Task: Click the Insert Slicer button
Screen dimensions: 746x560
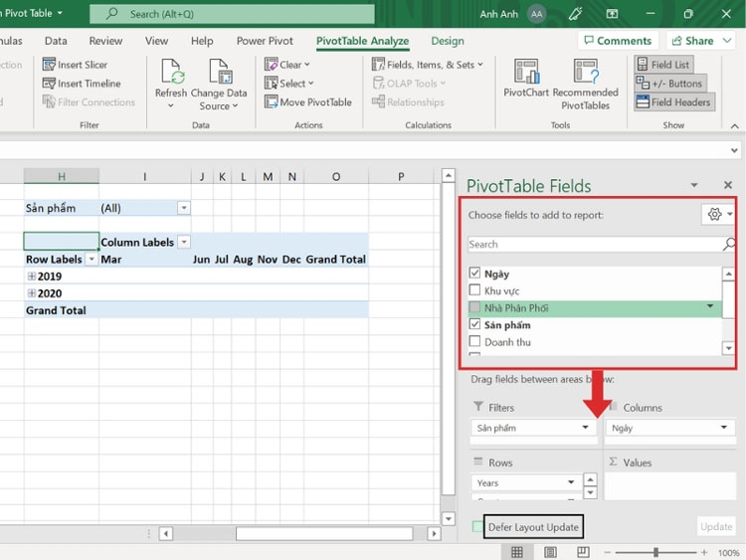Action: (x=75, y=65)
